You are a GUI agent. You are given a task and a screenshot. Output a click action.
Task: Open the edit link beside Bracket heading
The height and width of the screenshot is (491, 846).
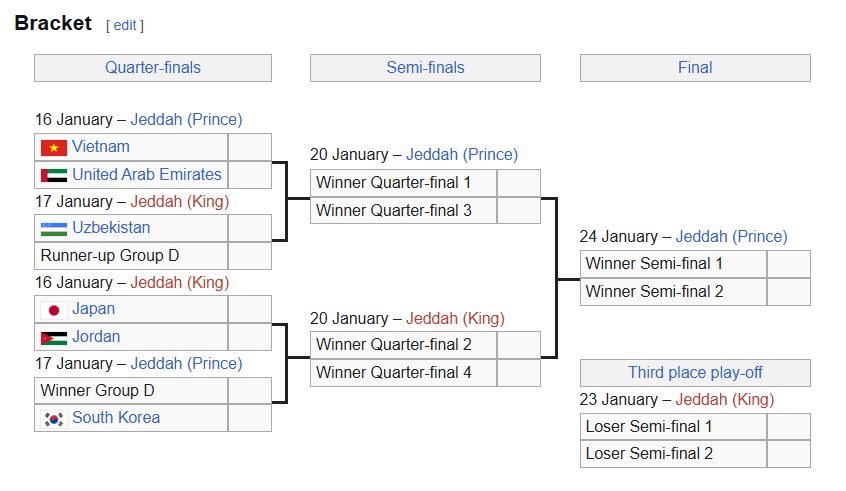[124, 25]
